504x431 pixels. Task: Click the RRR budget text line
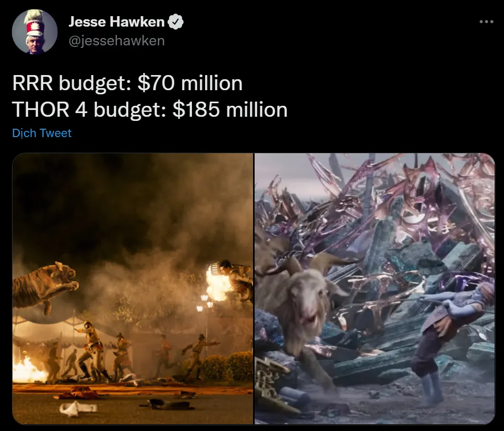click(127, 83)
